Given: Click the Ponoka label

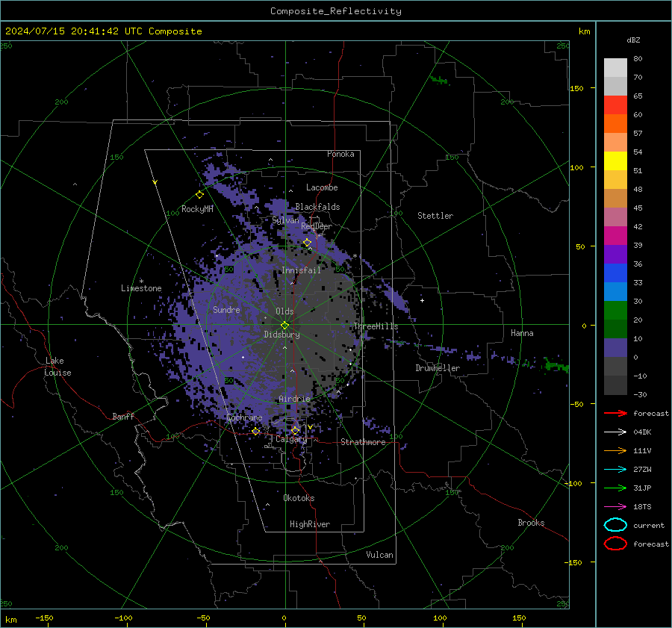Looking at the screenshot, I should [340, 154].
